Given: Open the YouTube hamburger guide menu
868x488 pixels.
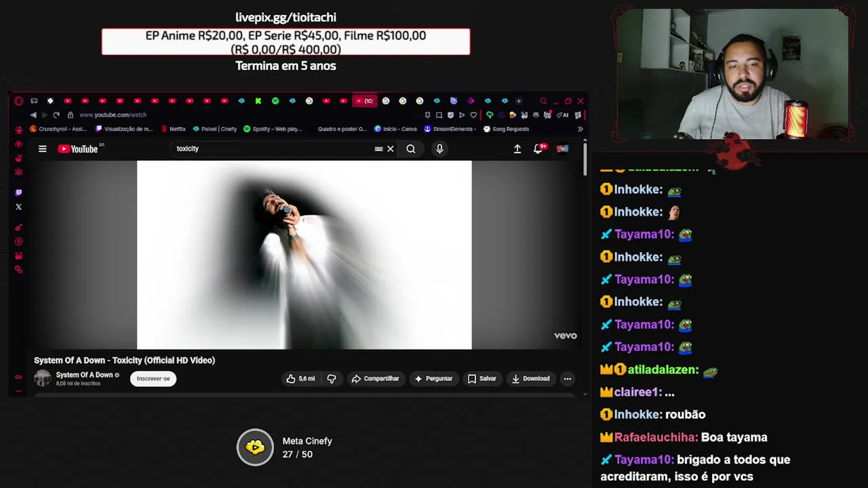Looking at the screenshot, I should pyautogui.click(x=42, y=148).
